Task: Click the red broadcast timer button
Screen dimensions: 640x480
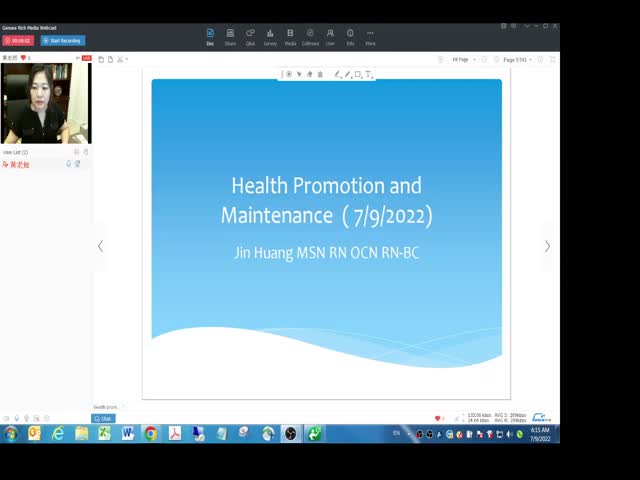Action: 18,40
